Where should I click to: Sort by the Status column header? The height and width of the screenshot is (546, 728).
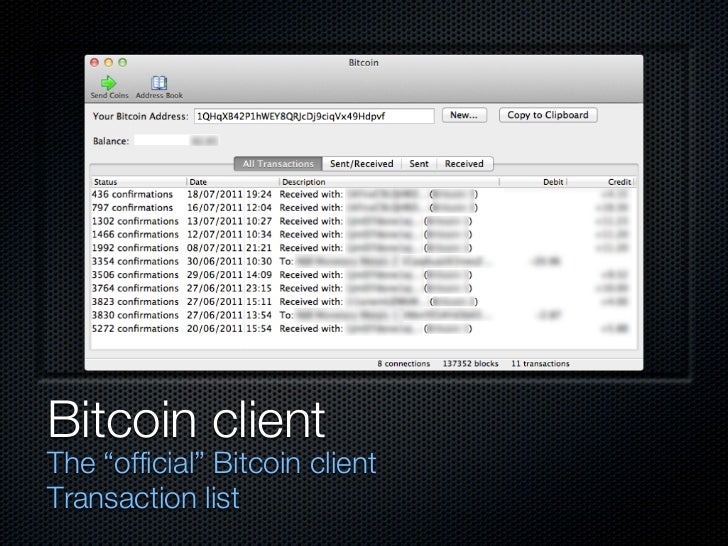tap(139, 182)
